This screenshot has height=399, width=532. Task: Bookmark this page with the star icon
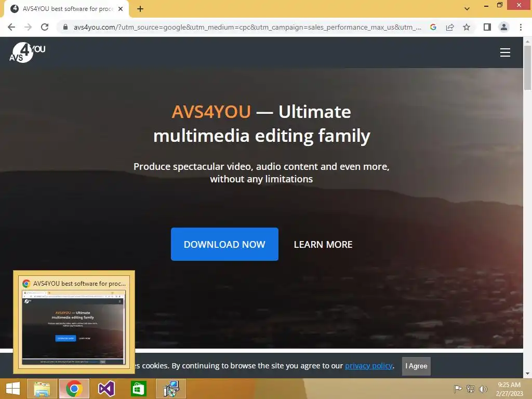tap(467, 27)
